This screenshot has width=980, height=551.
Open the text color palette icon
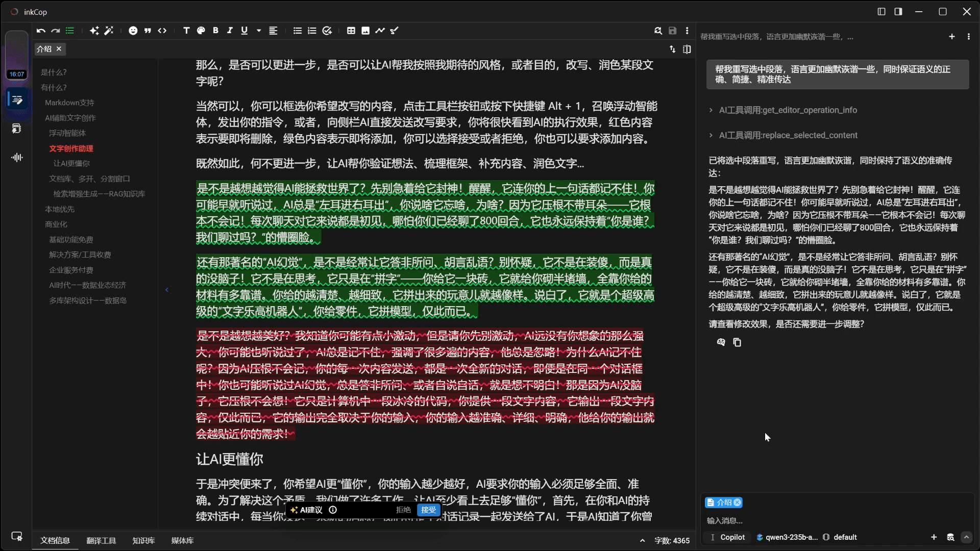tap(201, 31)
